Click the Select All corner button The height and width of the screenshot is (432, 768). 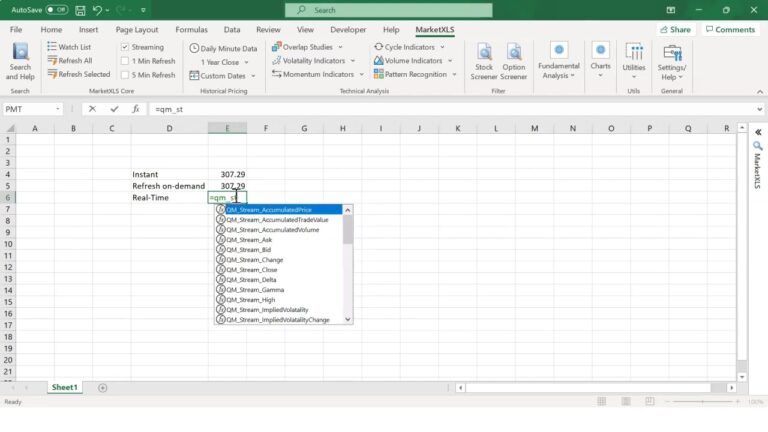pos(9,128)
